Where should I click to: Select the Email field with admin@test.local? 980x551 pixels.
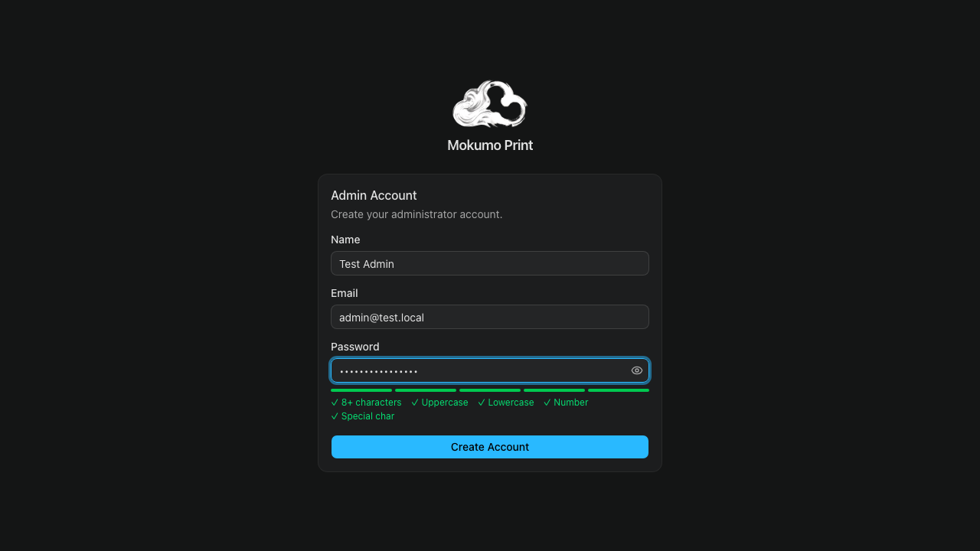tap(490, 317)
